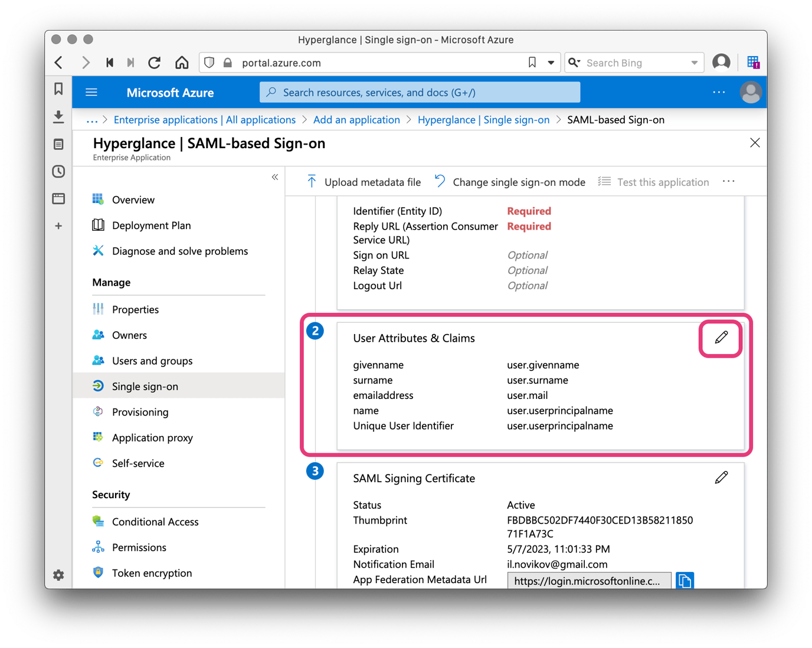Click the browser reload icon

click(x=154, y=62)
